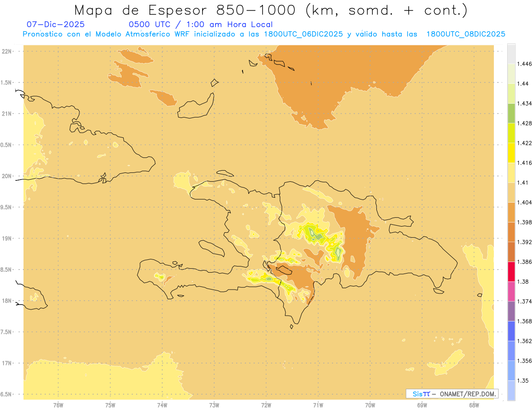Click the '19N' latitude label

(8, 239)
